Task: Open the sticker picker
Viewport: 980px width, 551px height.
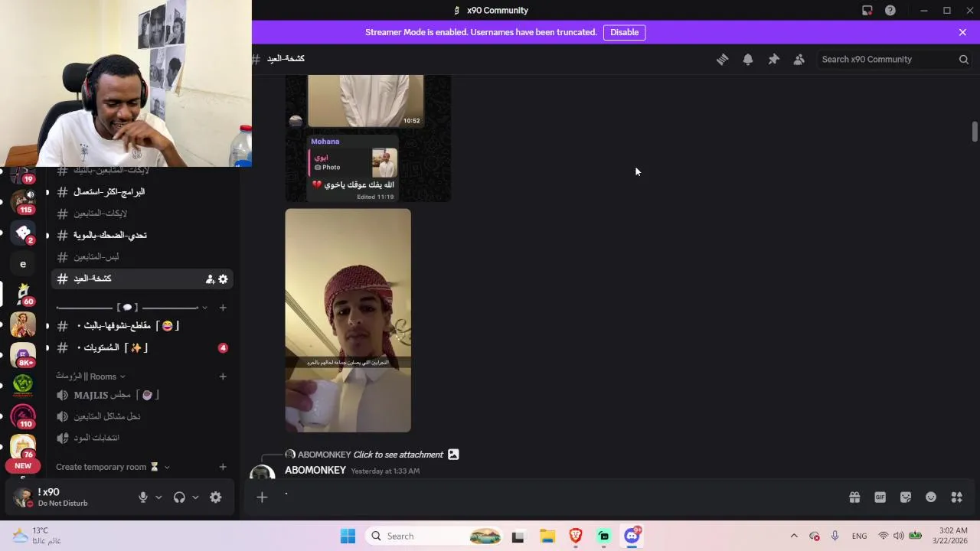Action: pyautogui.click(x=906, y=497)
